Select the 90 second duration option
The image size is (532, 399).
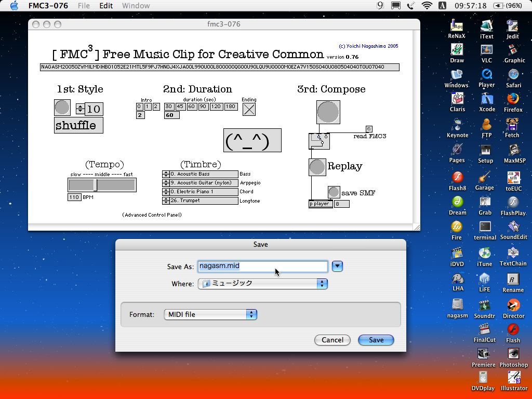coord(203,107)
